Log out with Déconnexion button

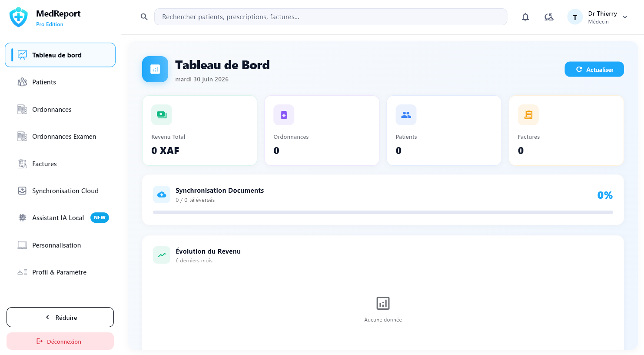point(60,341)
